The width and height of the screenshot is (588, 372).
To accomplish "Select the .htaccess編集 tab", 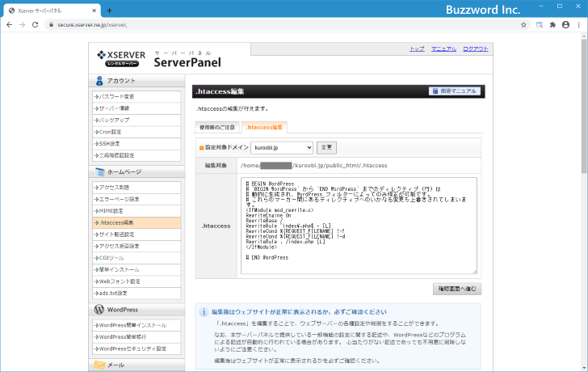I will (x=264, y=127).
